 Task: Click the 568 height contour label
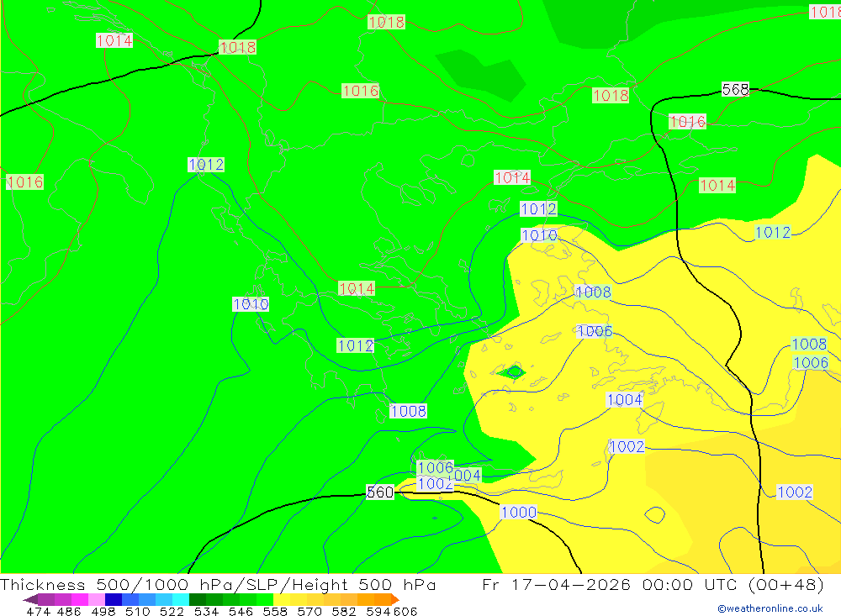(x=735, y=90)
